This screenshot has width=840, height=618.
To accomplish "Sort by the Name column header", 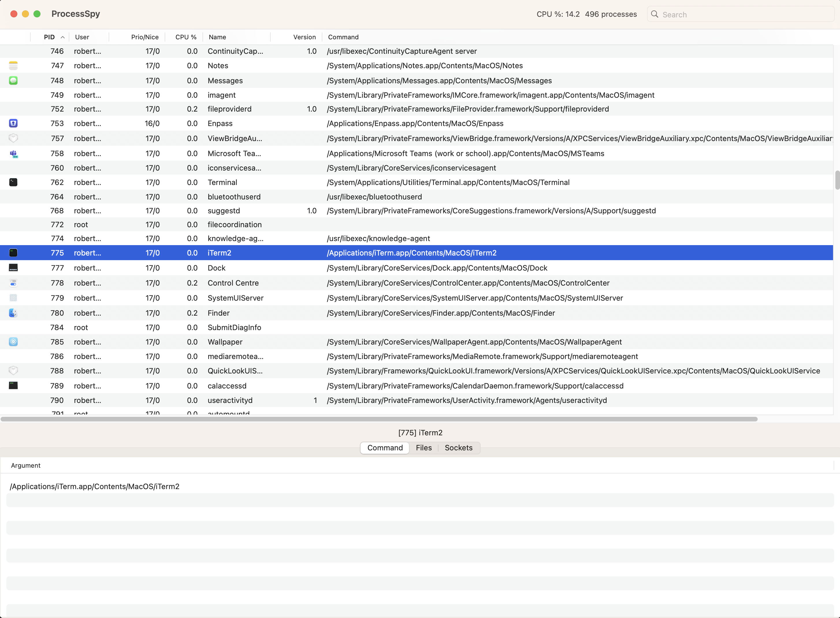I will (236, 37).
